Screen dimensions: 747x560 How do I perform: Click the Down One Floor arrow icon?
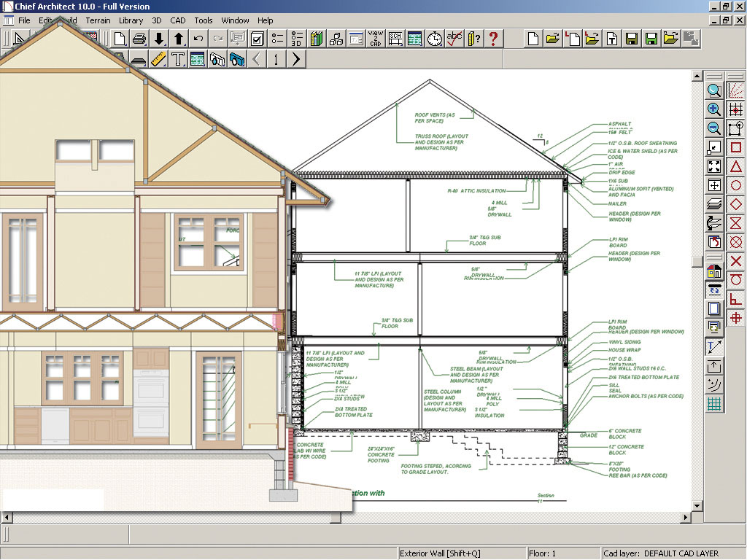(159, 39)
